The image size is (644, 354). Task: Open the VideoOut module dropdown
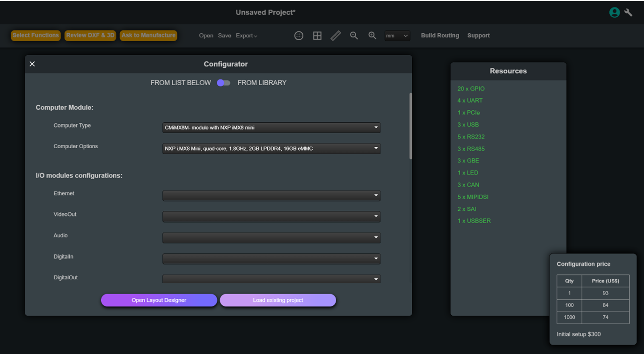(x=271, y=217)
